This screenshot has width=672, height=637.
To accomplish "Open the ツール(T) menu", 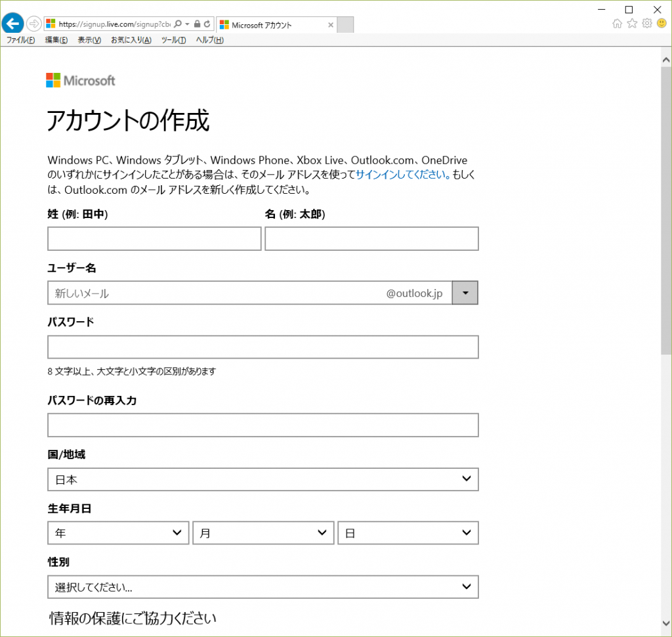I will pyautogui.click(x=173, y=40).
